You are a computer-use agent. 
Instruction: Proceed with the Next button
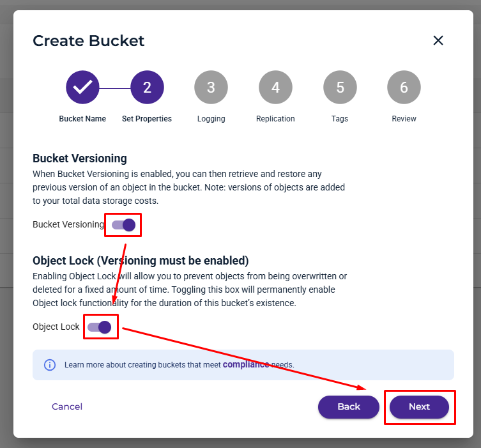pos(419,407)
